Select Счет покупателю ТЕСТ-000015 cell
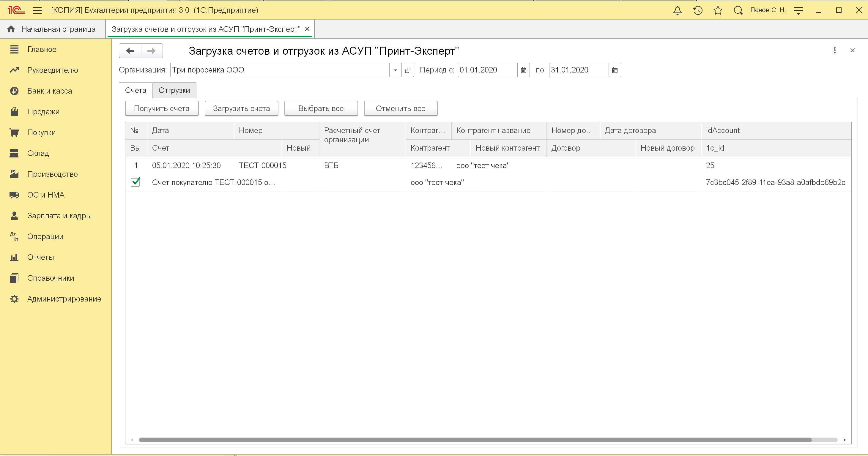868x456 pixels. [214, 182]
